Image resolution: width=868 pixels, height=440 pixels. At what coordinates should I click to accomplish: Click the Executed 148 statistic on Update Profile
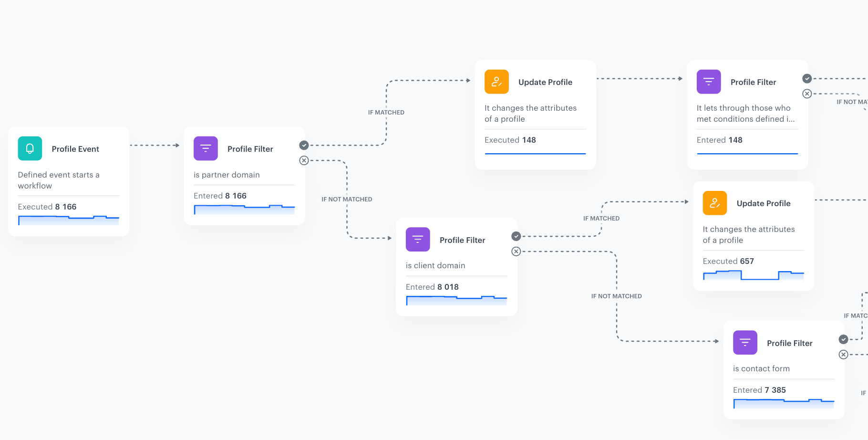[510, 140]
